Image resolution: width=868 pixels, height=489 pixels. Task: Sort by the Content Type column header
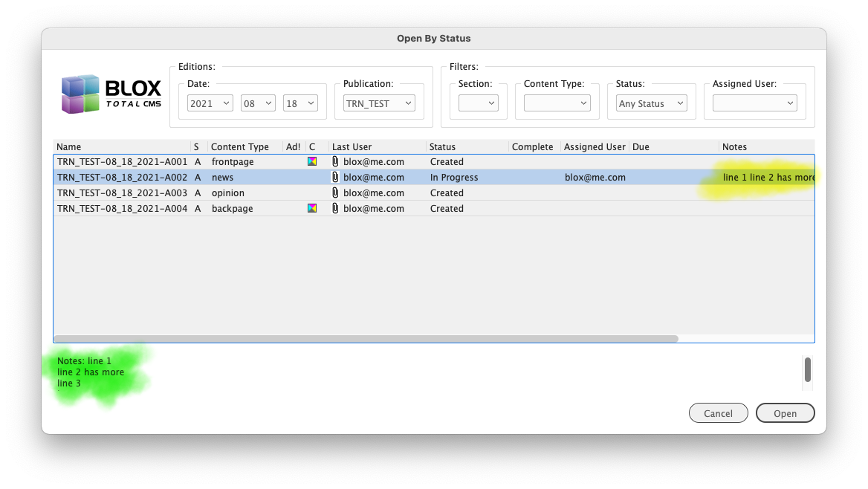click(x=245, y=146)
